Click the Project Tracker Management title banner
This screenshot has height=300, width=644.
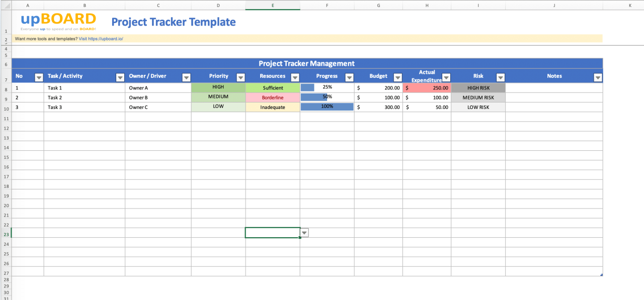coord(306,63)
